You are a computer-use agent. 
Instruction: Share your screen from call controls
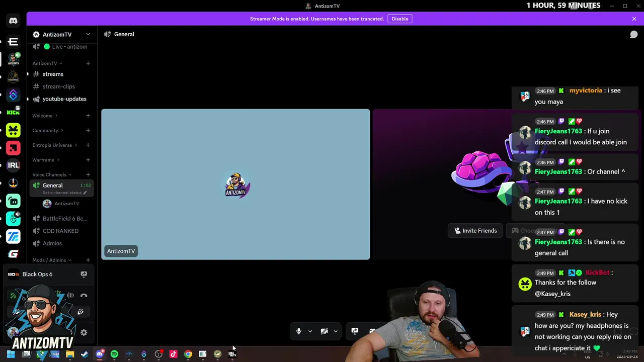[x=355, y=331]
